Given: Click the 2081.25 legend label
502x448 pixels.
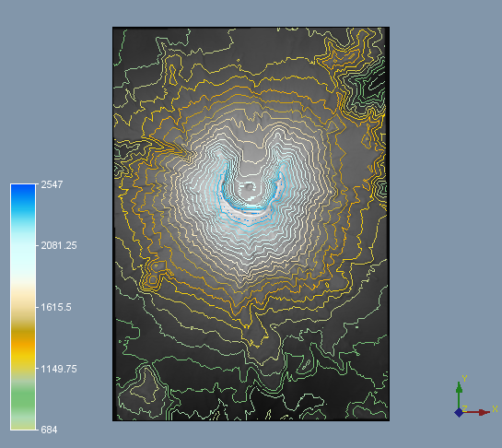Looking at the screenshot, I should coord(59,246).
